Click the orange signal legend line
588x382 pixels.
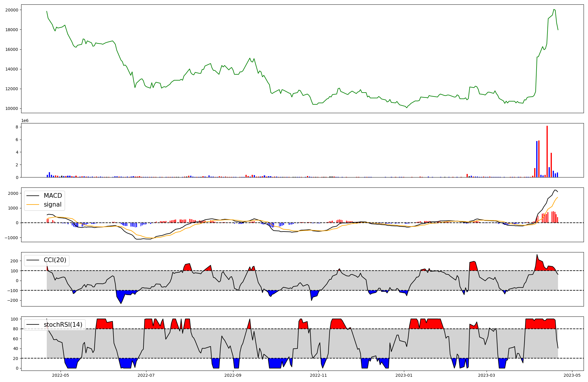tap(33, 205)
